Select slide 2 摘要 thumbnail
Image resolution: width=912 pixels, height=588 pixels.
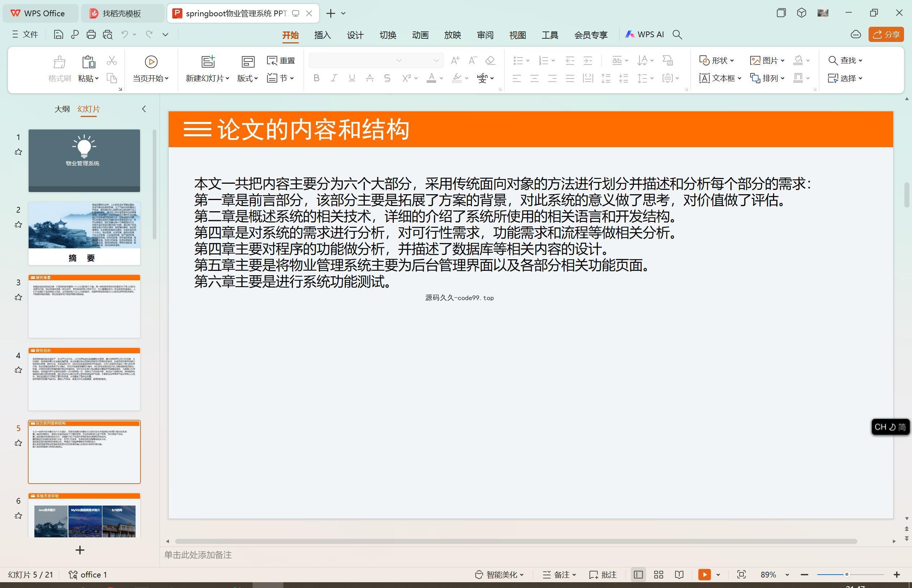(84, 233)
